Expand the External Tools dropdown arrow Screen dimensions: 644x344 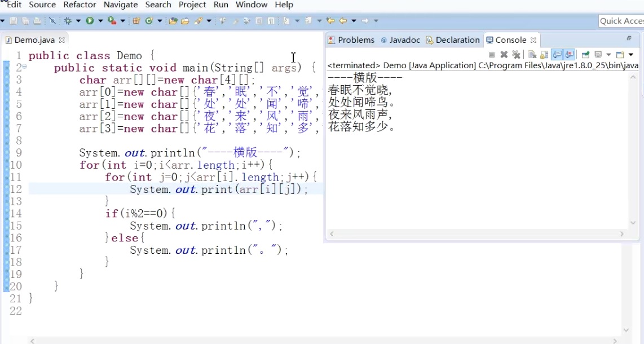122,21
